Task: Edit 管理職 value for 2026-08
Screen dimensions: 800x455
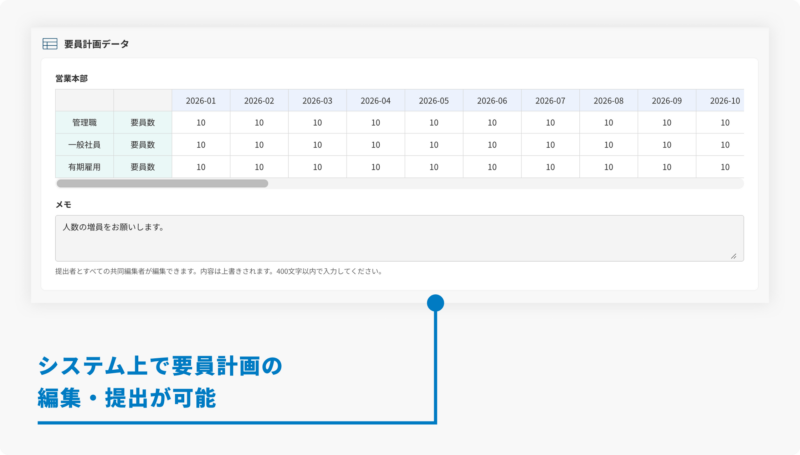Action: click(x=609, y=122)
